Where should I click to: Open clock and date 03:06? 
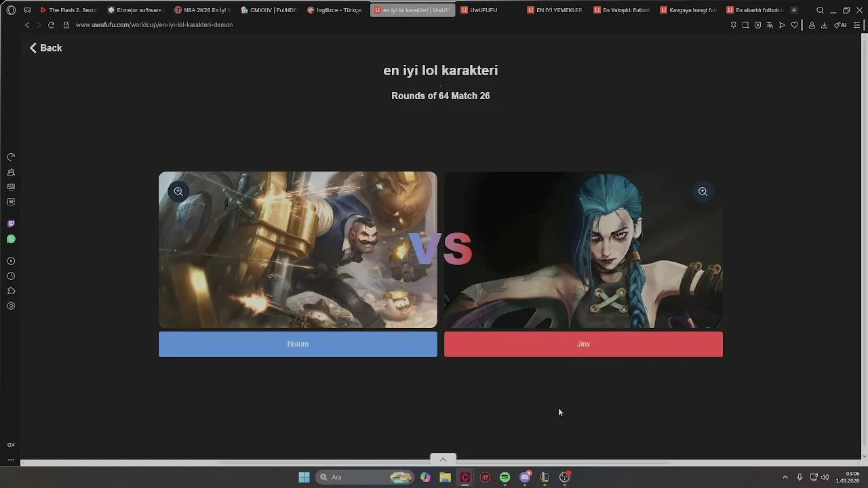pos(848,477)
